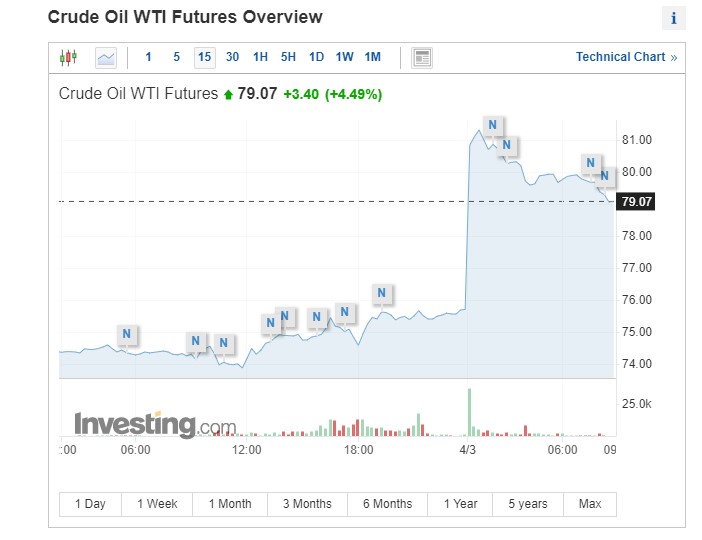Choose the 1D interval
This screenshot has height=540, width=702.
click(316, 57)
